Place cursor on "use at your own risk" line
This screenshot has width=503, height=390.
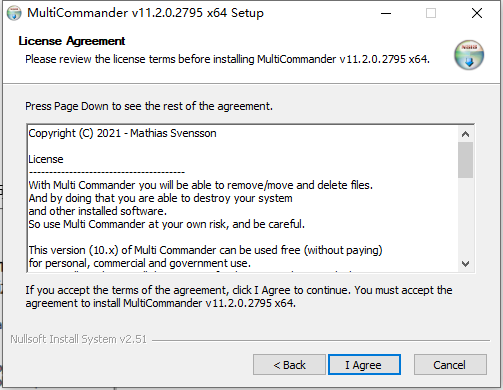166,224
